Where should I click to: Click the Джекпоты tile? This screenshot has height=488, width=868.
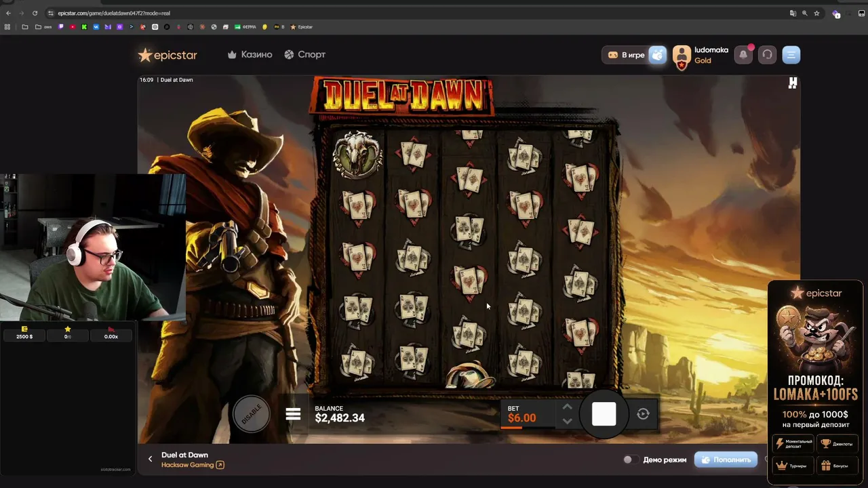pos(837,444)
